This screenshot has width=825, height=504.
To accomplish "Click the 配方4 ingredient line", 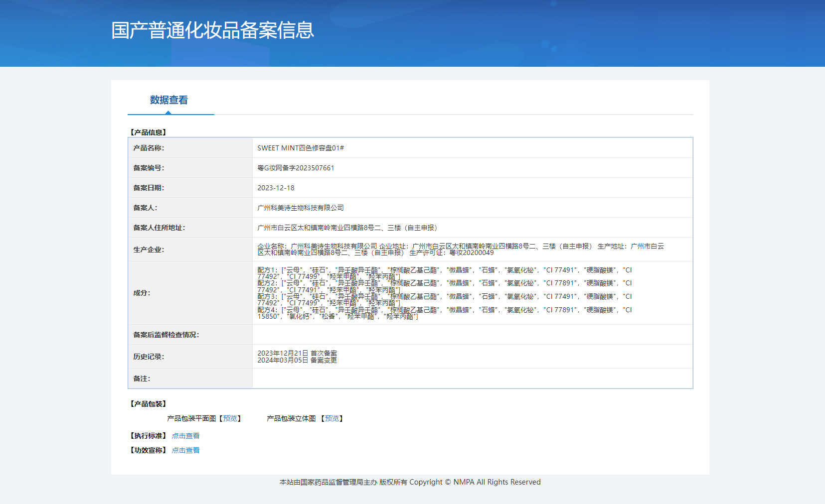I will (444, 310).
